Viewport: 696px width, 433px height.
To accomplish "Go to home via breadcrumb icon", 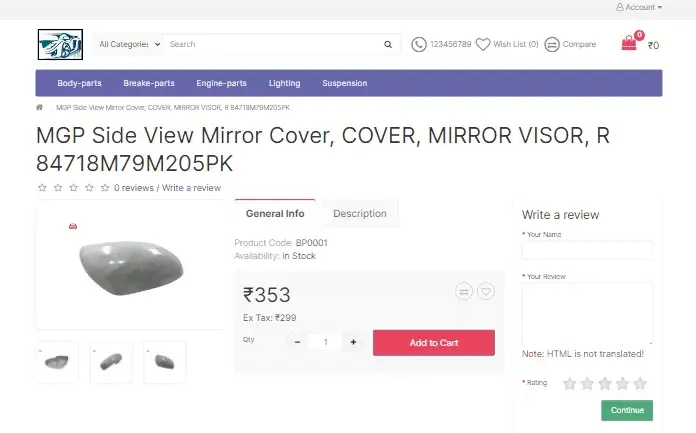I will pos(40,107).
